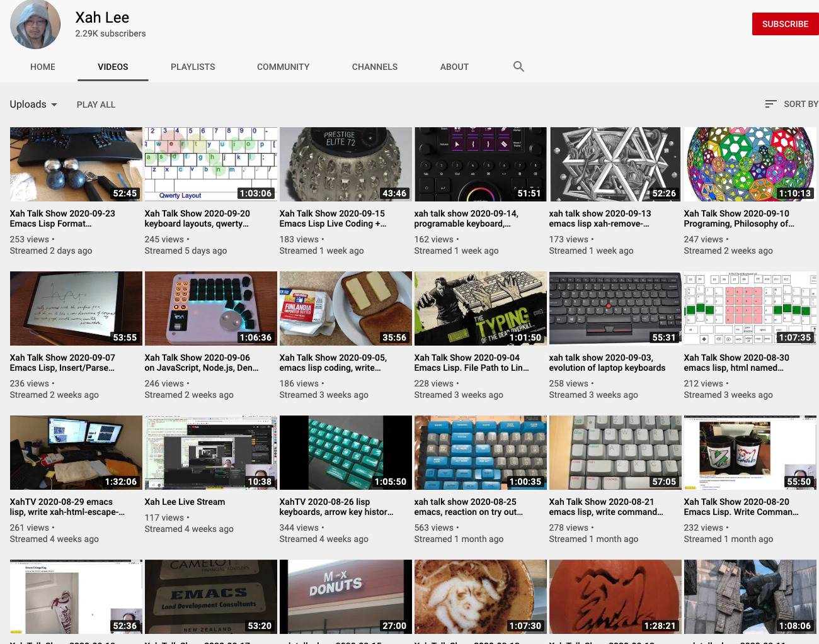Image resolution: width=819 pixels, height=644 pixels.
Task: Open the 1:06:36 macro keypad thumbnail
Action: click(211, 308)
